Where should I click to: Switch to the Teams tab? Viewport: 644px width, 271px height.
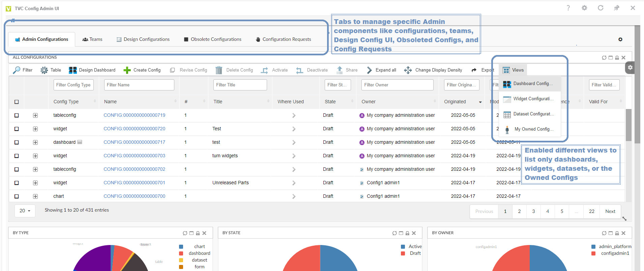point(92,39)
